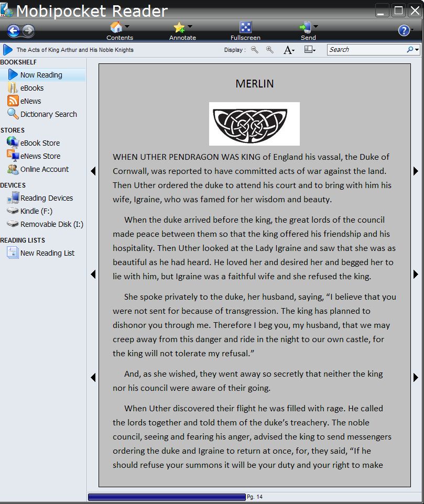Open the Help question mark icon

click(404, 30)
